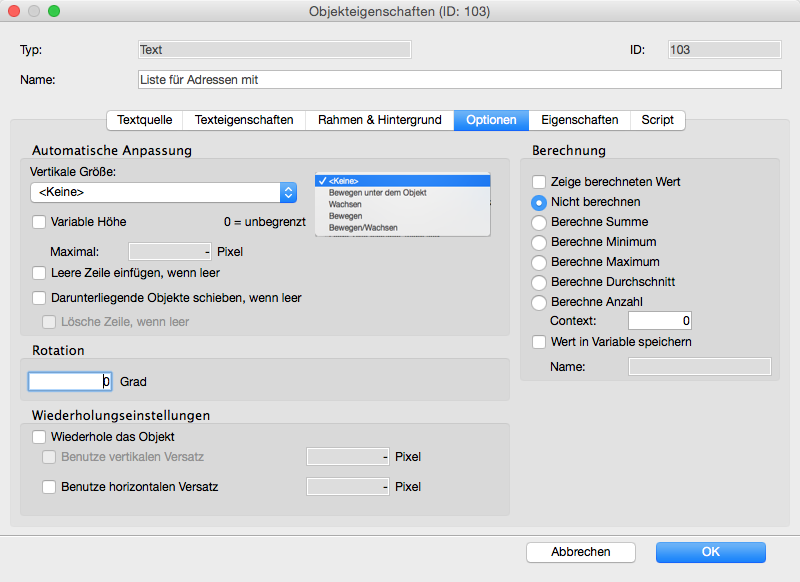Screen dimensions: 800x582
Task: Toggle 'Leere Zeile einfügen, wenn leer'
Action: 39,273
